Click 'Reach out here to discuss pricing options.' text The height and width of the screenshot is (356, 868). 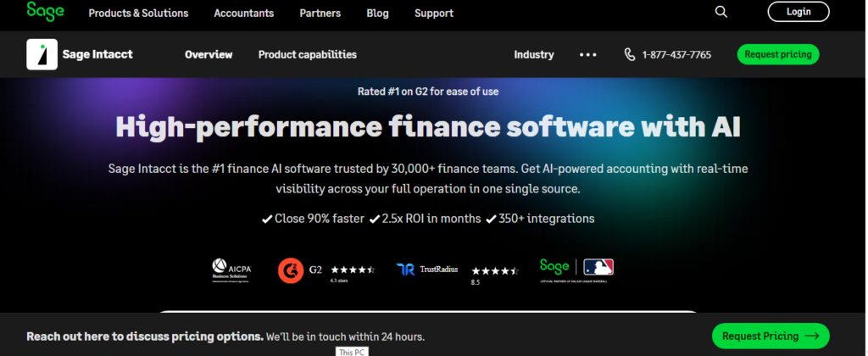coord(145,336)
